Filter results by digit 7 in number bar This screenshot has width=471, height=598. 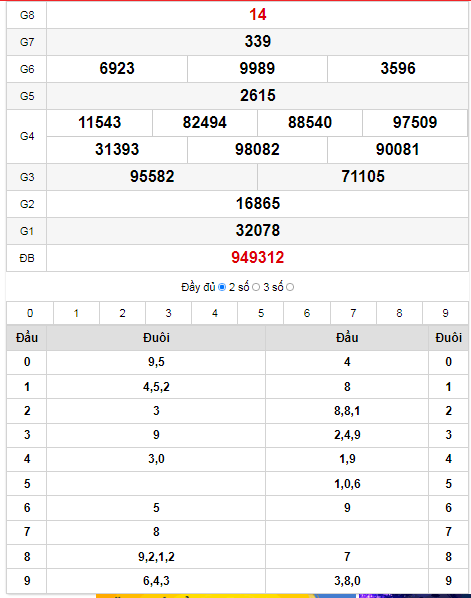coord(353,313)
